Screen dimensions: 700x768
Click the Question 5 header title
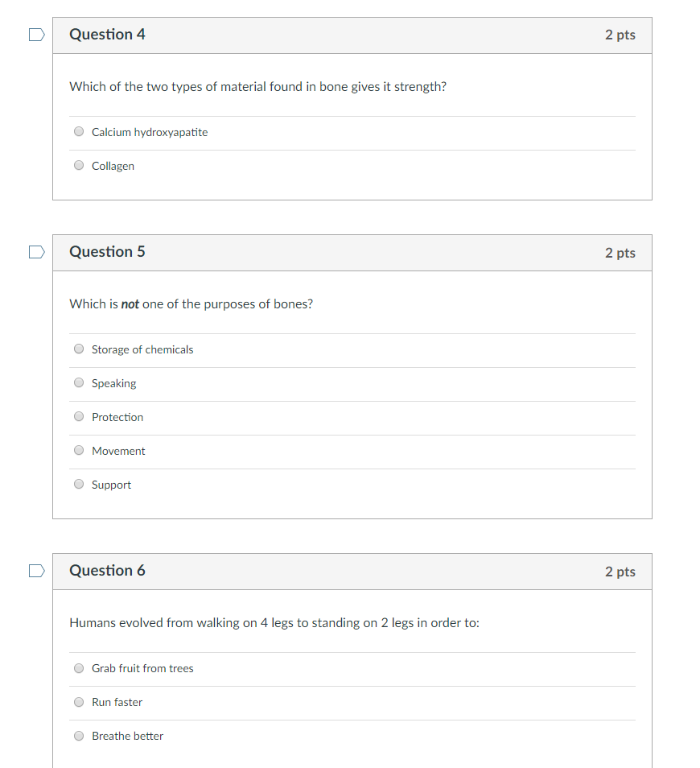click(x=107, y=252)
